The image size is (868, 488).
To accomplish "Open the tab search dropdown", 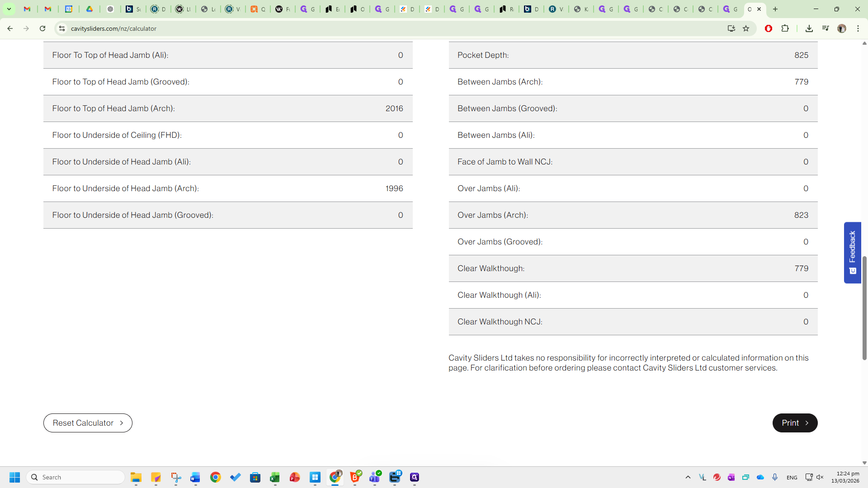I will click(9, 9).
